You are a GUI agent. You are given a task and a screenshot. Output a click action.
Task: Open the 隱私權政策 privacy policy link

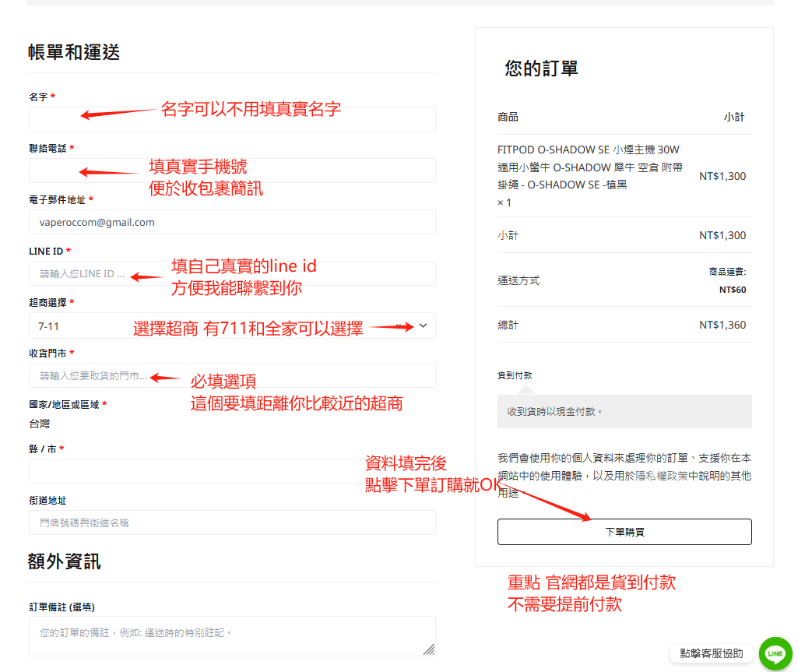pos(662,476)
